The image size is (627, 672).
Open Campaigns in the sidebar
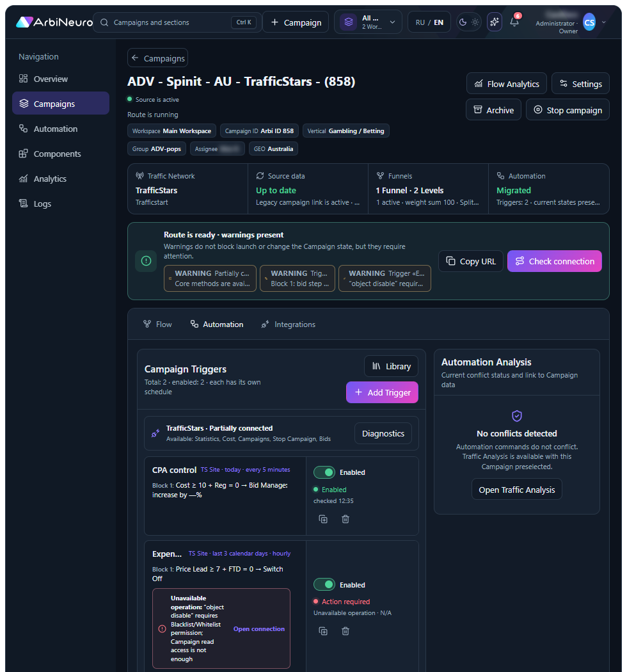[60, 103]
